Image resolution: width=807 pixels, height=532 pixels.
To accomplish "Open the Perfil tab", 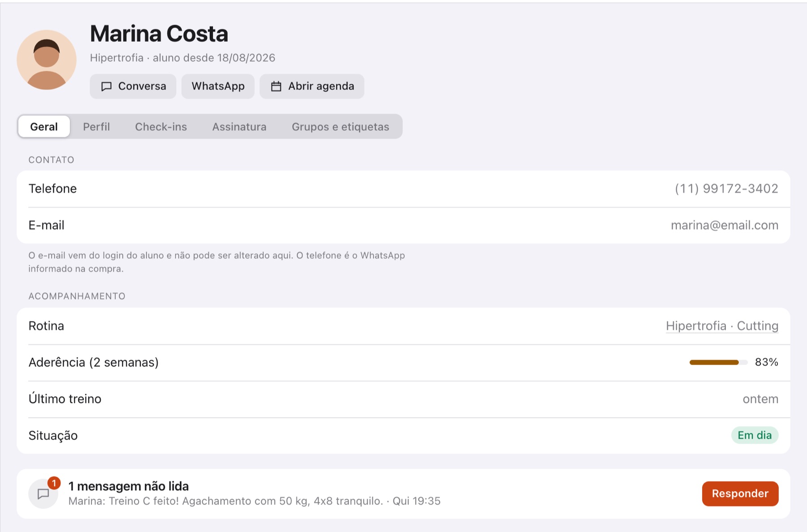I will pos(96,127).
